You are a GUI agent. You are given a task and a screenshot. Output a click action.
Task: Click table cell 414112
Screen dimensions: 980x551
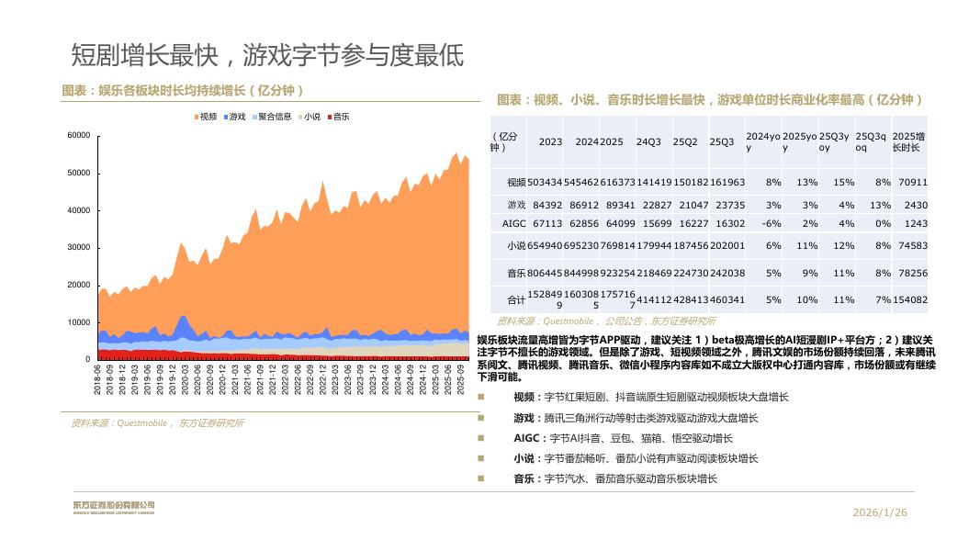click(654, 300)
